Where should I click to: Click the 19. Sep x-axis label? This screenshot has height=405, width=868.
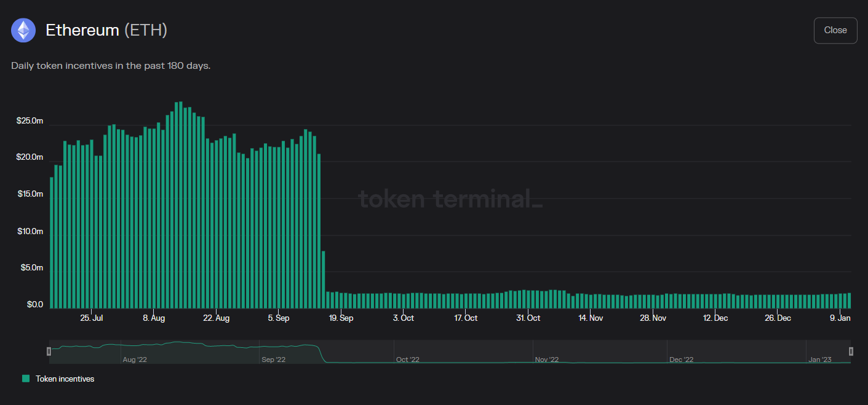(x=341, y=318)
